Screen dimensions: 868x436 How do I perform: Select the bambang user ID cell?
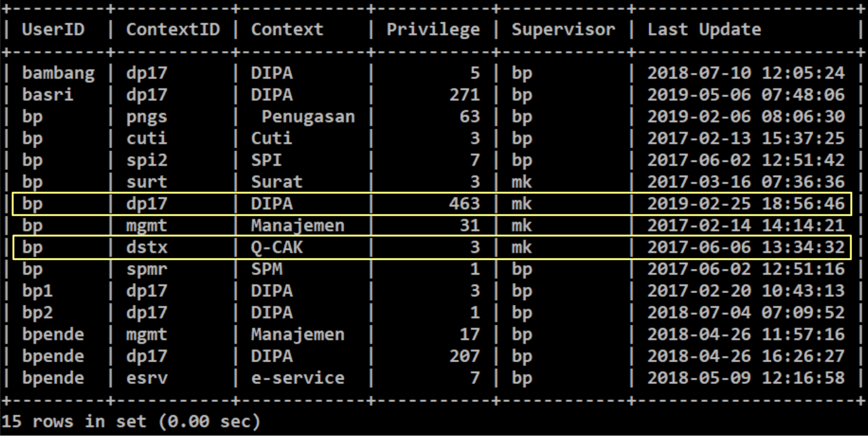(x=58, y=73)
